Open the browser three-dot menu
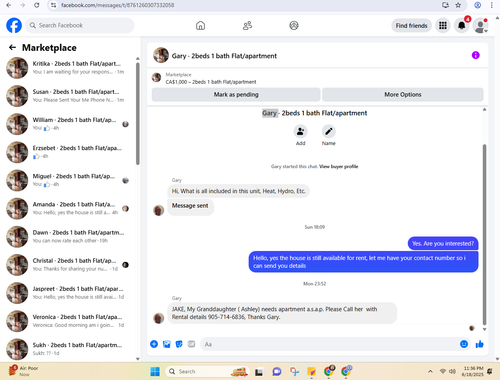Image resolution: width=500 pixels, height=380 pixels. pyautogui.click(x=492, y=5)
